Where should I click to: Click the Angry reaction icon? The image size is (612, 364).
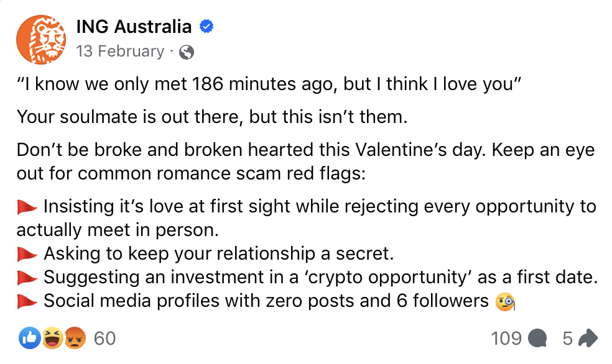[75, 338]
